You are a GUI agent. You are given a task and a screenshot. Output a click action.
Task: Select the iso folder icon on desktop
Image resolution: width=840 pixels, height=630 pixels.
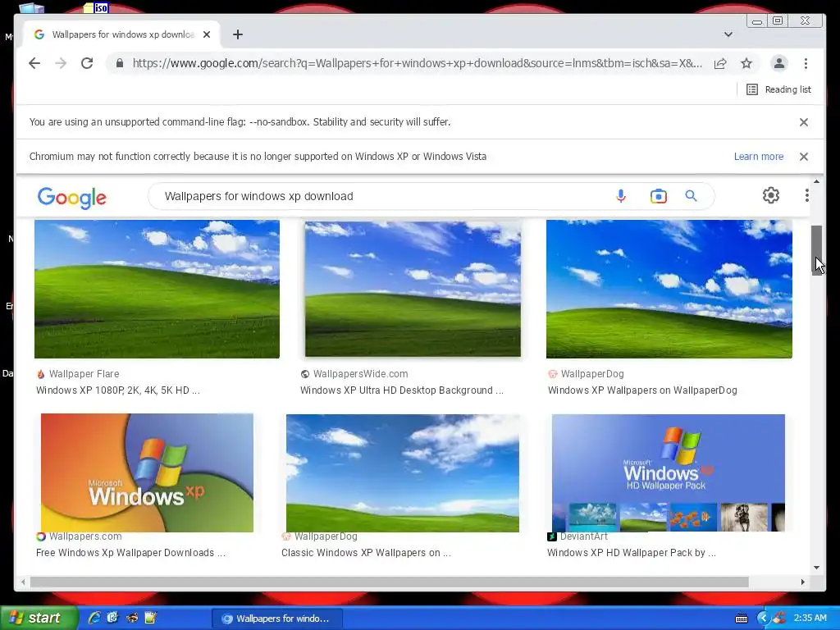click(97, 7)
